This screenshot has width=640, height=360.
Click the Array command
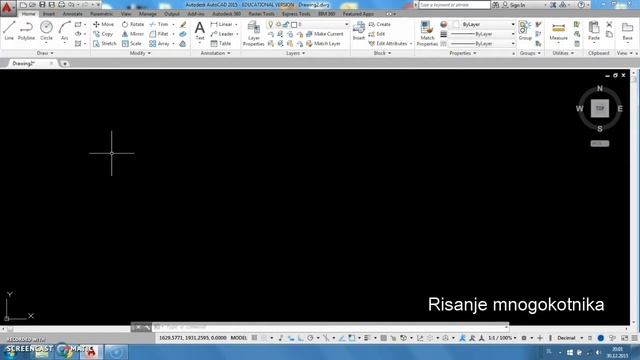tap(159, 43)
